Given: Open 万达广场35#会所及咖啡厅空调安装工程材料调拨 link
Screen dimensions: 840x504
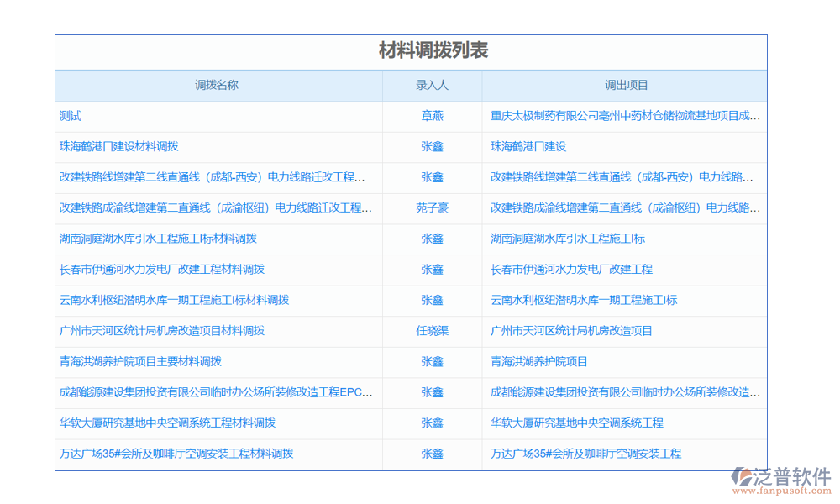Looking at the screenshot, I should coord(176,454).
